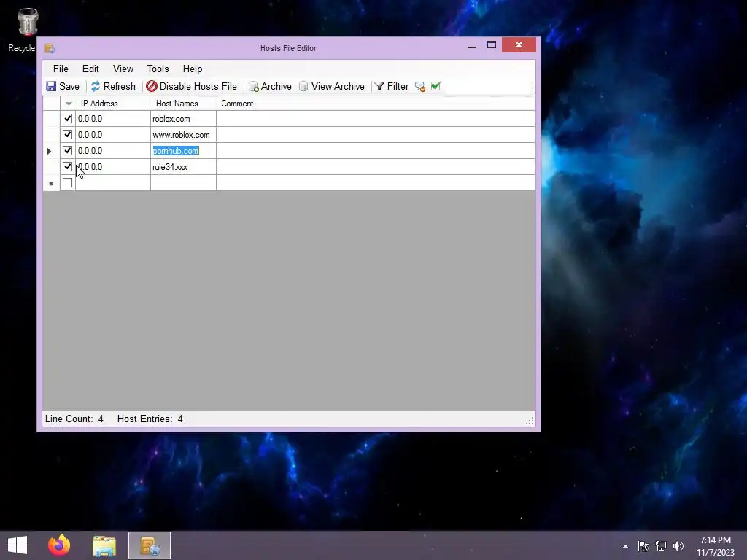Archive the current hosts file
This screenshot has width=747, height=560.
pyautogui.click(x=270, y=86)
